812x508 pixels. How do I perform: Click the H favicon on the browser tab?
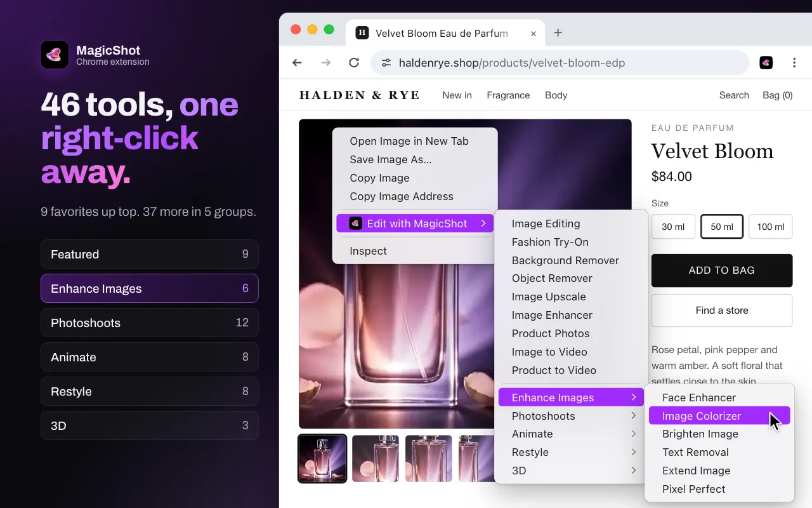362,33
